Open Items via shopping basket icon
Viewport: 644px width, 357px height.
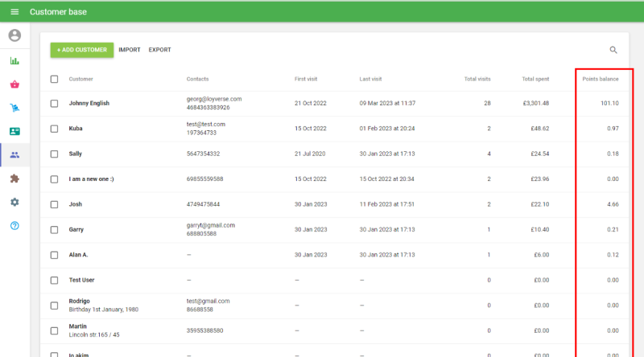(x=14, y=84)
